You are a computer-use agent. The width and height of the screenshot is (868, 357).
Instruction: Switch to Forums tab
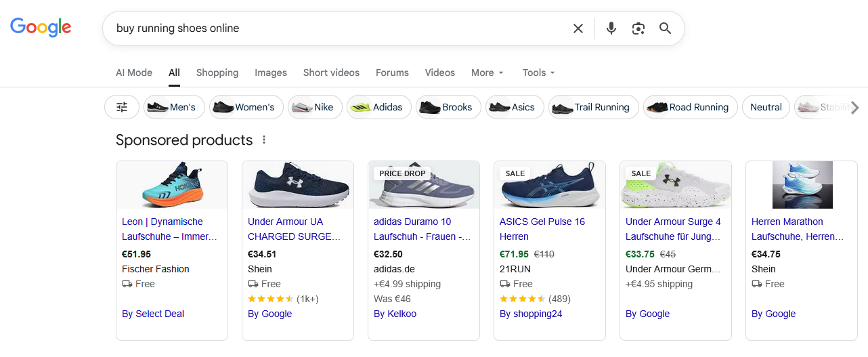tap(392, 72)
